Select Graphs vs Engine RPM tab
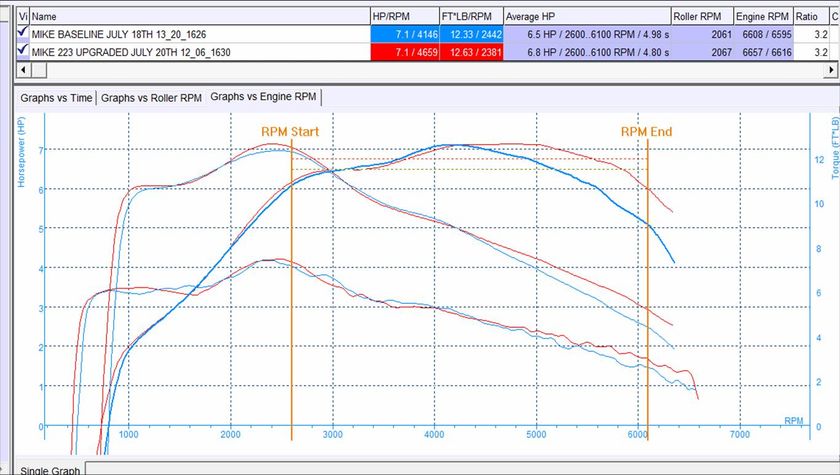 pyautogui.click(x=264, y=96)
